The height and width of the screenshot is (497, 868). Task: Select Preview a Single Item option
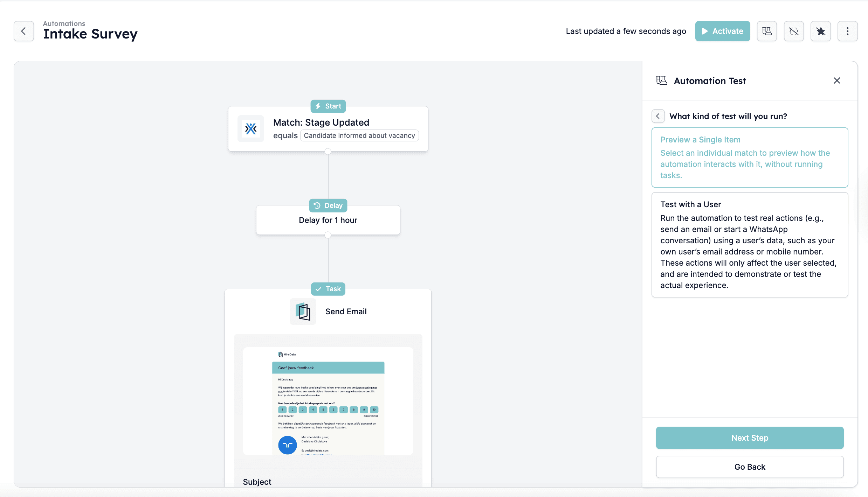[750, 157]
